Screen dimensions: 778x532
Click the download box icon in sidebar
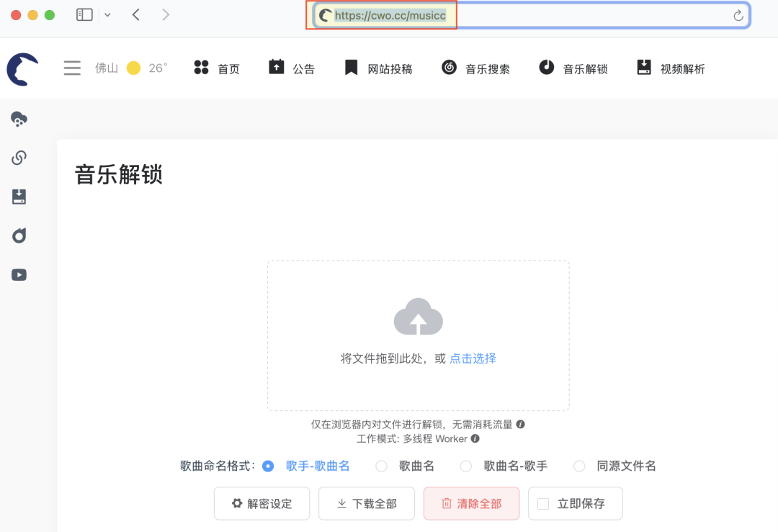pyautogui.click(x=19, y=197)
